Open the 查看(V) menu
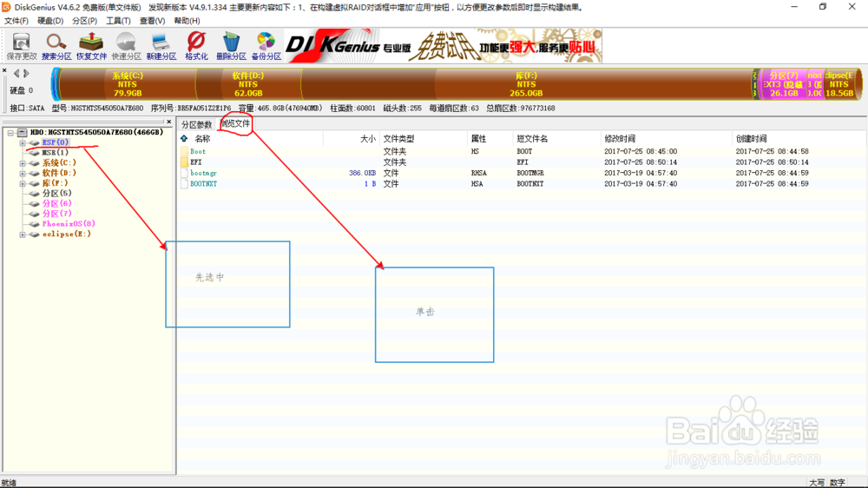868x488 pixels. (x=152, y=21)
